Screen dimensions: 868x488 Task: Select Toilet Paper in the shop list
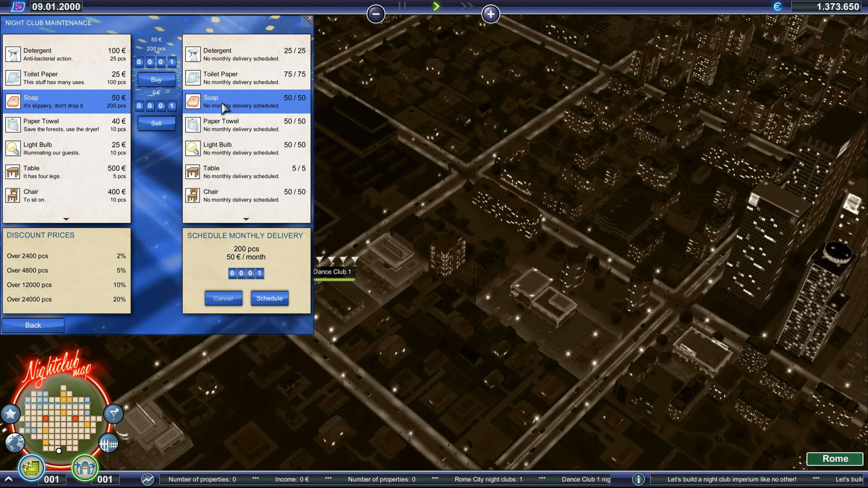(x=66, y=78)
